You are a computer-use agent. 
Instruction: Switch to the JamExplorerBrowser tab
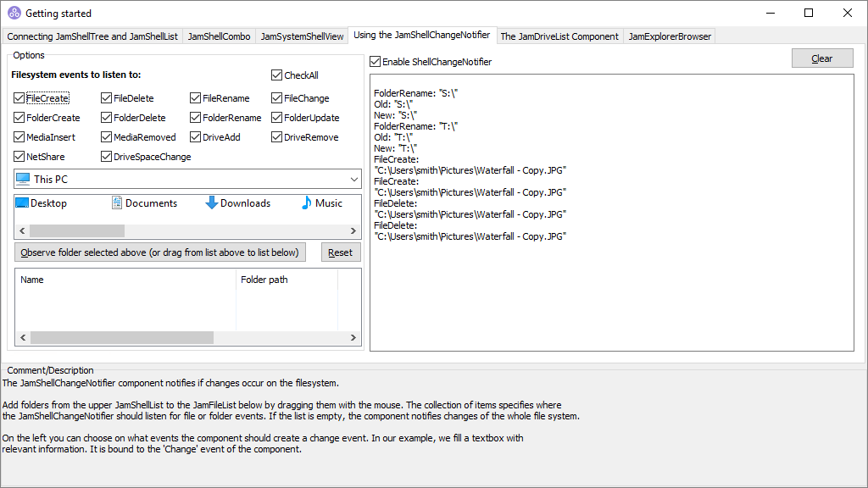670,36
